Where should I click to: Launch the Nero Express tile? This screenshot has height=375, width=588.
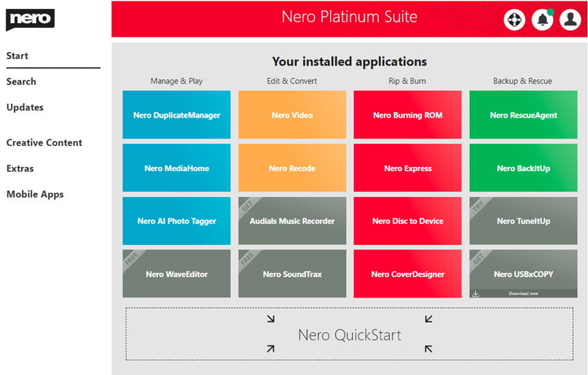click(407, 168)
